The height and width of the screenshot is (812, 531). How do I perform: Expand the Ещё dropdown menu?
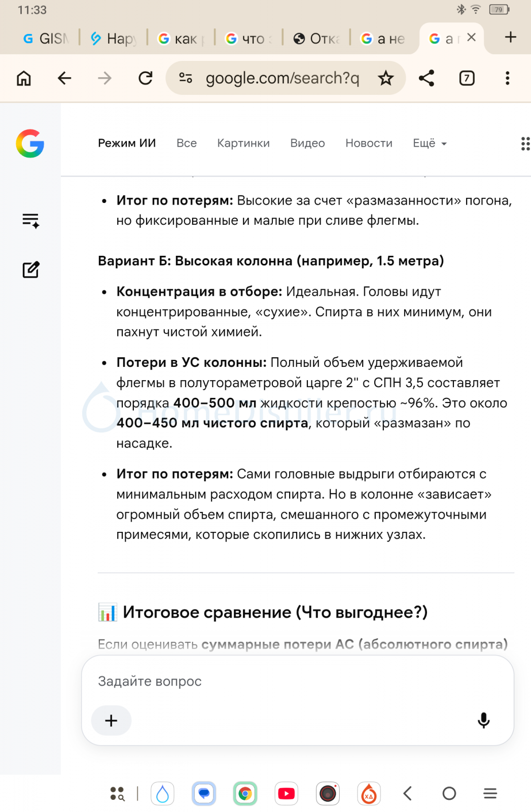pyautogui.click(x=430, y=144)
